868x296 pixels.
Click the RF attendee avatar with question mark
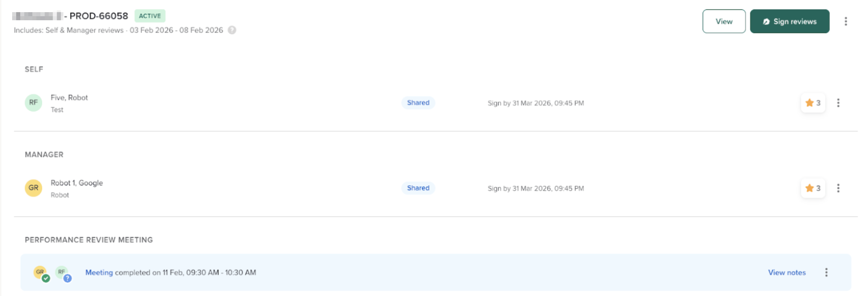coord(62,273)
